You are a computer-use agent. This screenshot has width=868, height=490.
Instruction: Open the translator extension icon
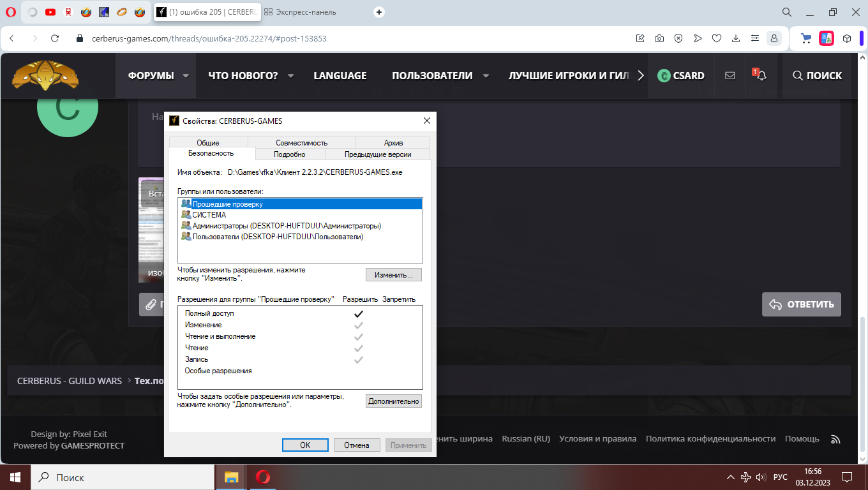tap(827, 38)
